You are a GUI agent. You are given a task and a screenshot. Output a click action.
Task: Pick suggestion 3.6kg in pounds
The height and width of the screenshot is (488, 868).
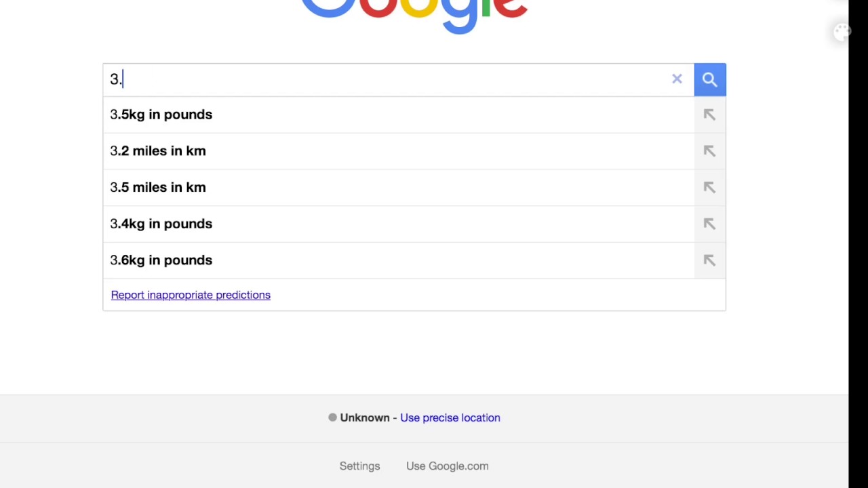click(x=398, y=260)
